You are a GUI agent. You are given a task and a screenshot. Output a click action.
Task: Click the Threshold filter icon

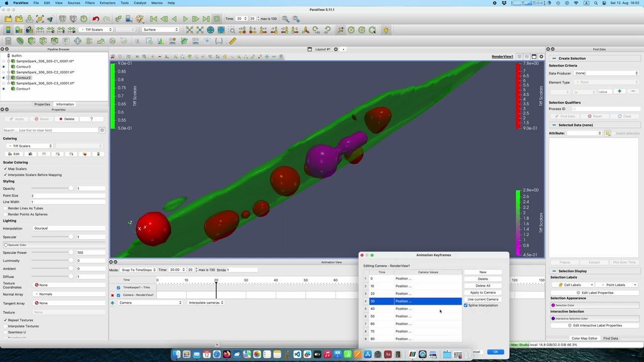click(x=54, y=41)
